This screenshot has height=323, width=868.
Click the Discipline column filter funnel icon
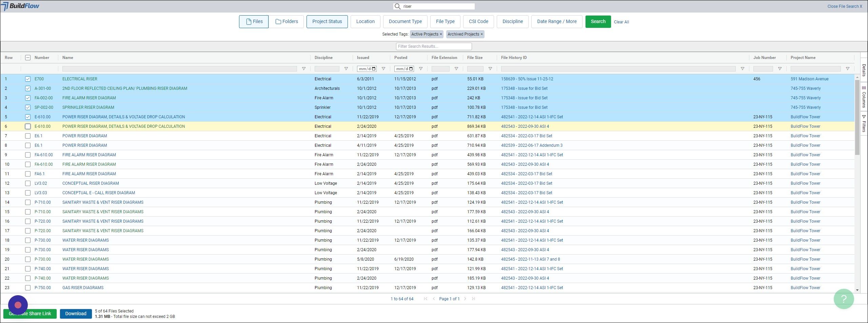[346, 69]
